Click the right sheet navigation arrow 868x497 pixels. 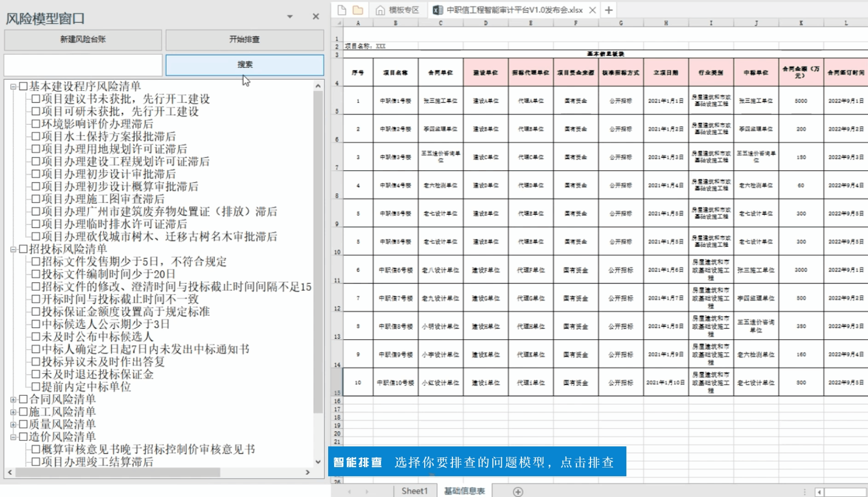click(x=366, y=491)
